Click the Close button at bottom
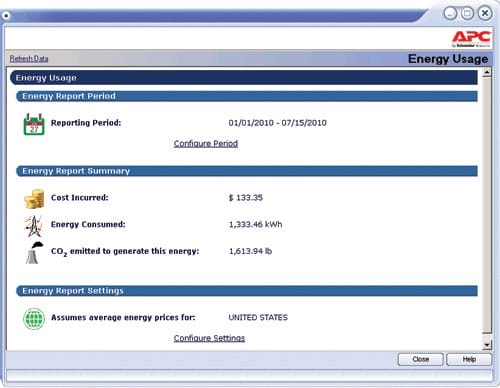500x388 pixels. coord(420,359)
